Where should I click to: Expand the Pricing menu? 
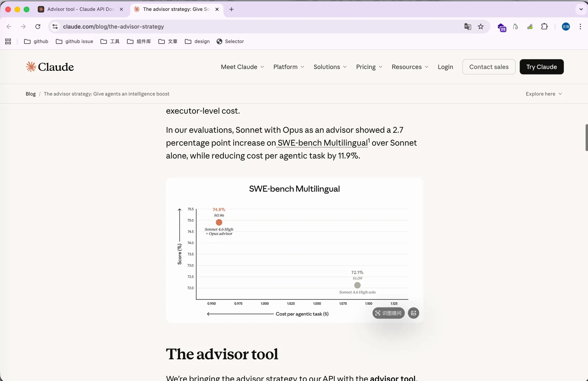(369, 67)
